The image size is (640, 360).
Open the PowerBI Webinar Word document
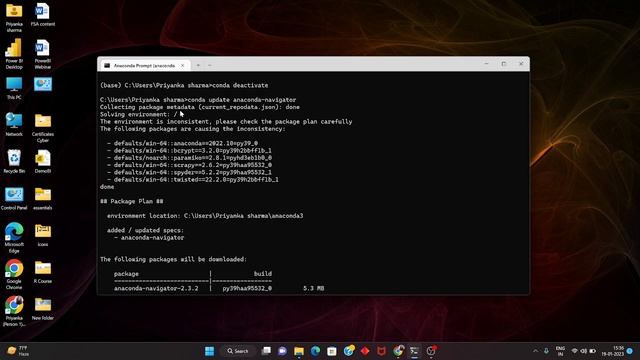point(42,53)
